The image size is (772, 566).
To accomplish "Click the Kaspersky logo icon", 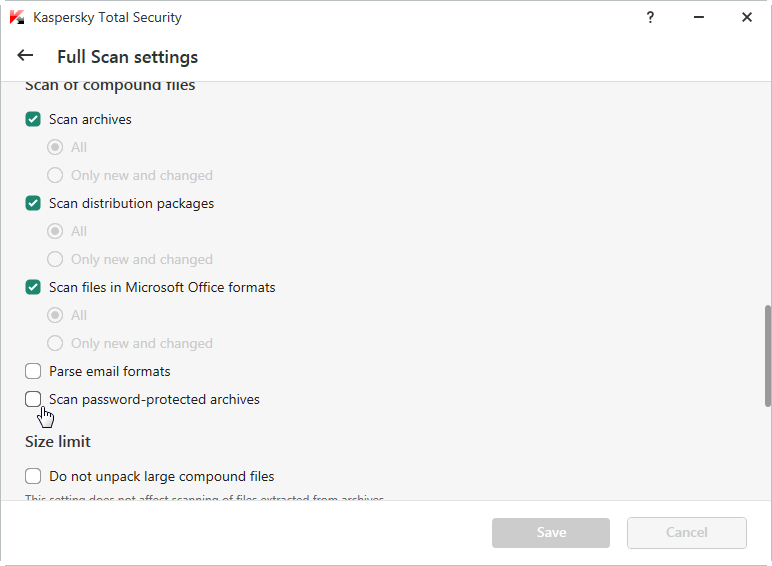I will tap(17, 17).
